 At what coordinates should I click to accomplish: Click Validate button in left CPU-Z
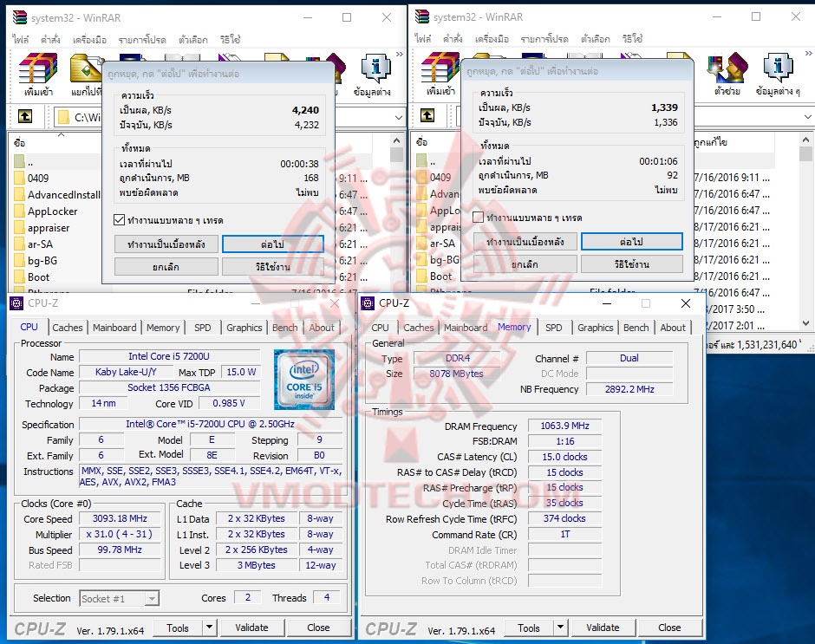tap(251, 628)
